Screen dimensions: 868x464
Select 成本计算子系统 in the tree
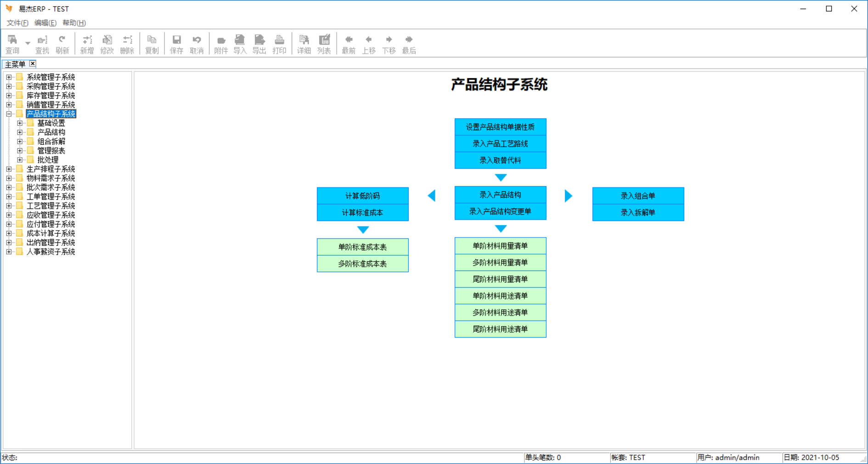point(51,233)
